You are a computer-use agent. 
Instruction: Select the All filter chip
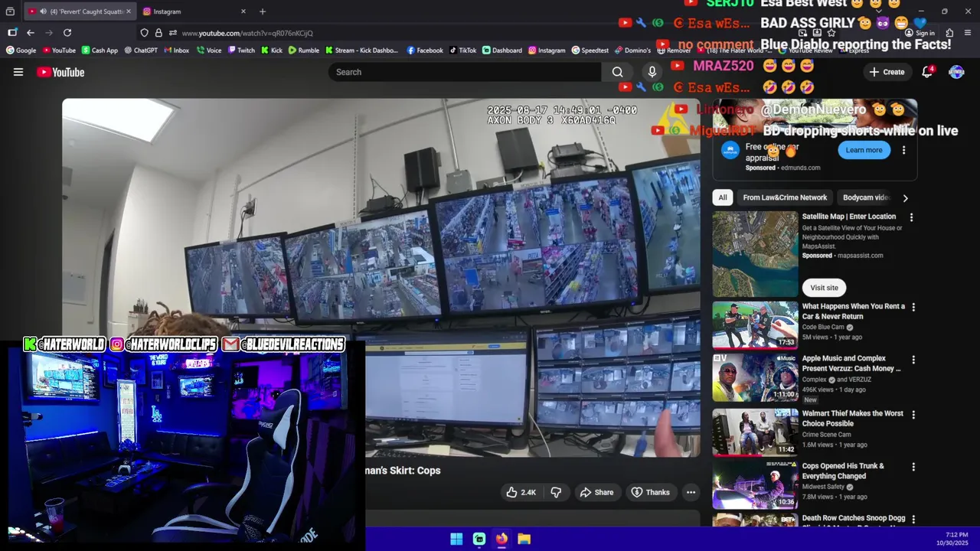click(722, 197)
